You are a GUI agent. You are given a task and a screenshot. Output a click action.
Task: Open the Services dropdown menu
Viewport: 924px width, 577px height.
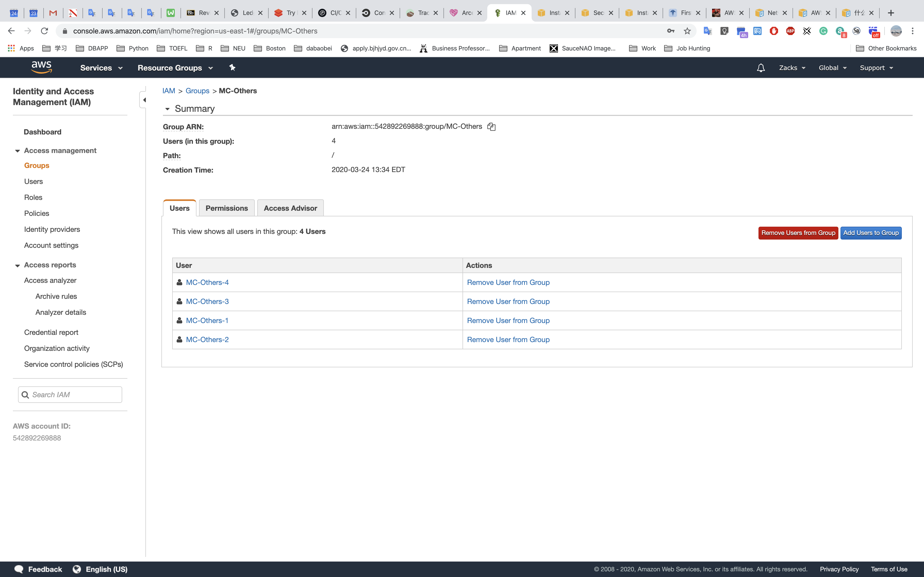[101, 68]
